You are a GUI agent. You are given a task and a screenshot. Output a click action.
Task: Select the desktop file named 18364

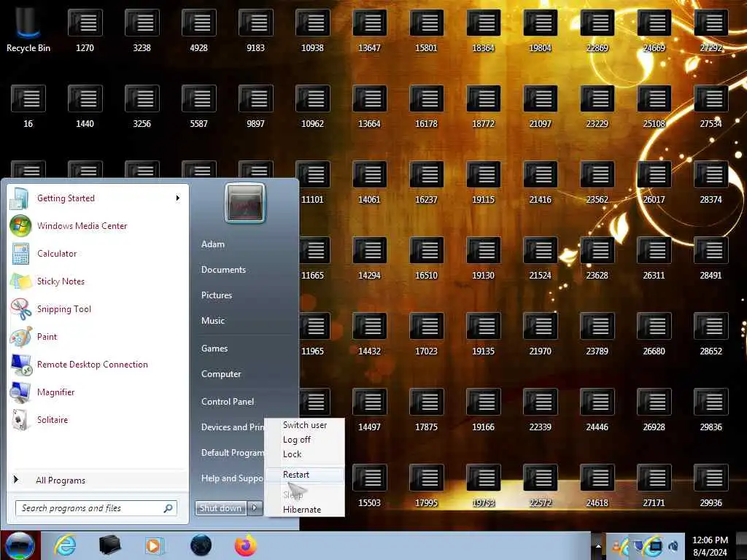point(483,31)
